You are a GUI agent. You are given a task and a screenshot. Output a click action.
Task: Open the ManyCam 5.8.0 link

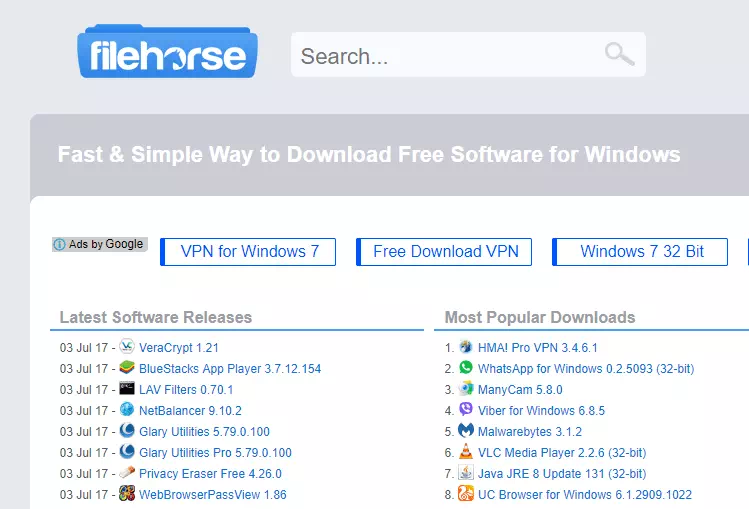click(x=520, y=390)
